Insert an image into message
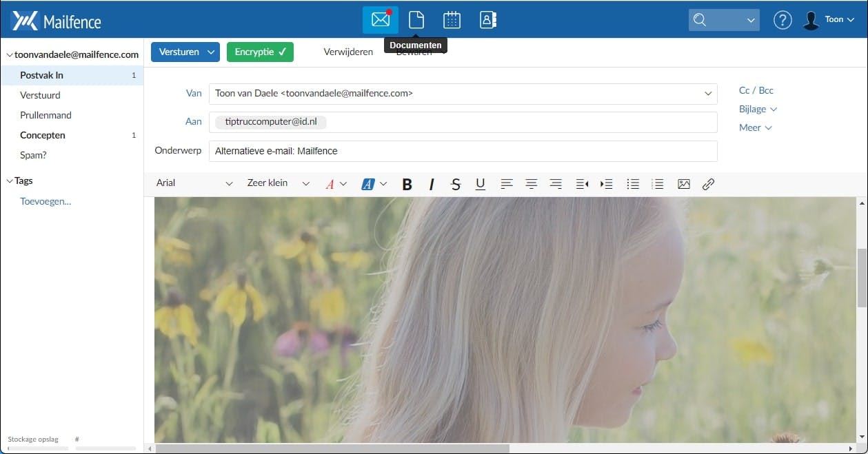This screenshot has width=868, height=454. [x=684, y=184]
